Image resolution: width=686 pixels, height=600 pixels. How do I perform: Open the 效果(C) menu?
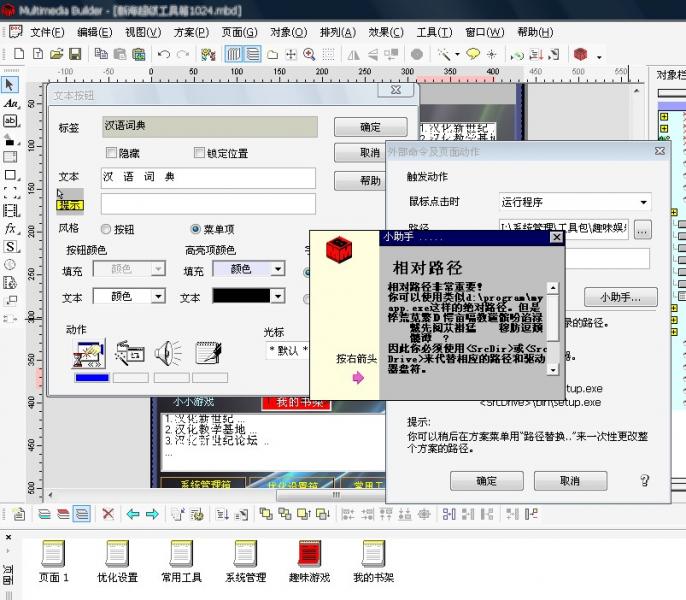click(x=385, y=32)
